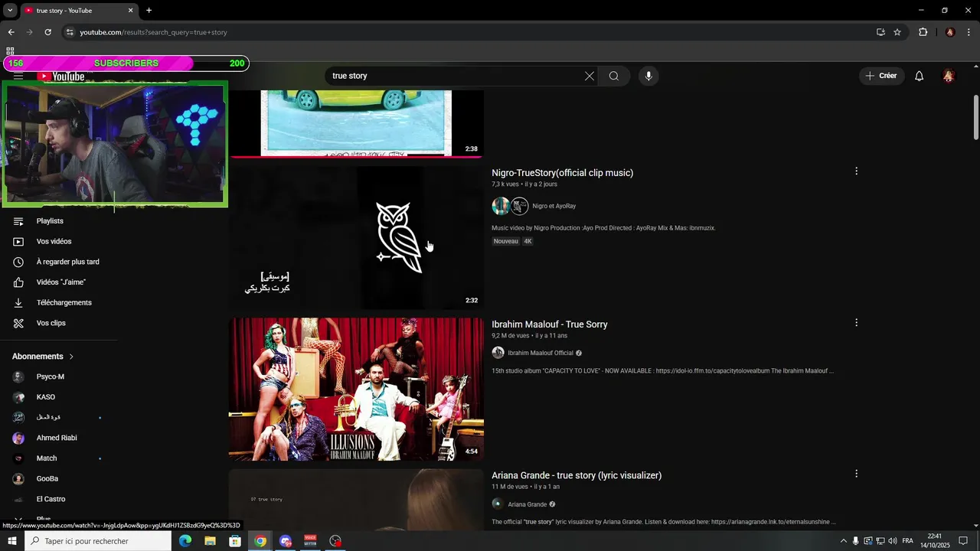Screen dimensions: 980x551
Task: Start voice search with the microphone
Action: point(648,76)
